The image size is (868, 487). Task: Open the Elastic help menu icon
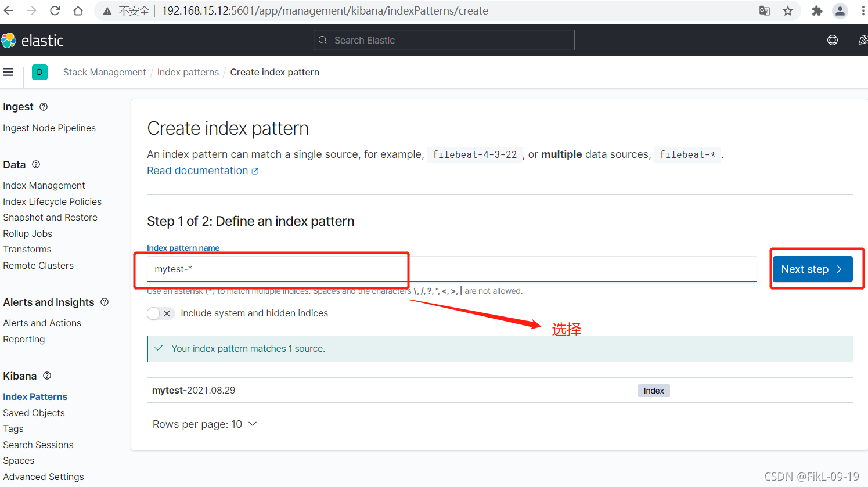tap(833, 40)
